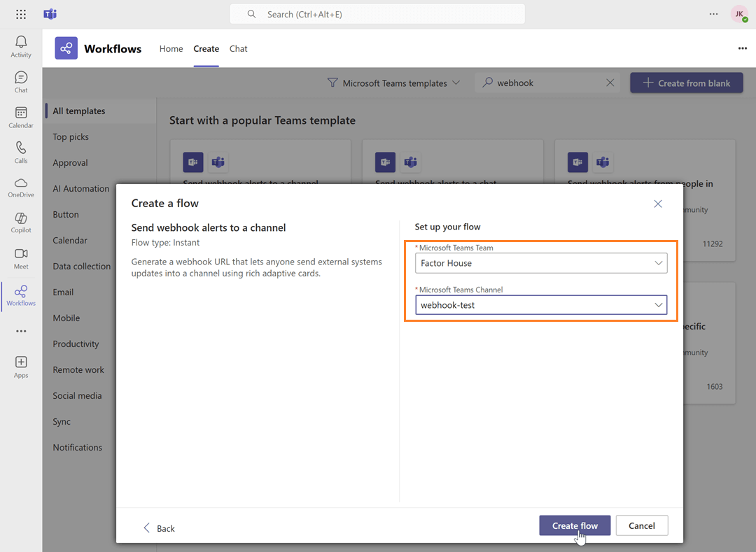Switch to the Chat tab in Workflows
756x552 pixels.
(x=239, y=49)
